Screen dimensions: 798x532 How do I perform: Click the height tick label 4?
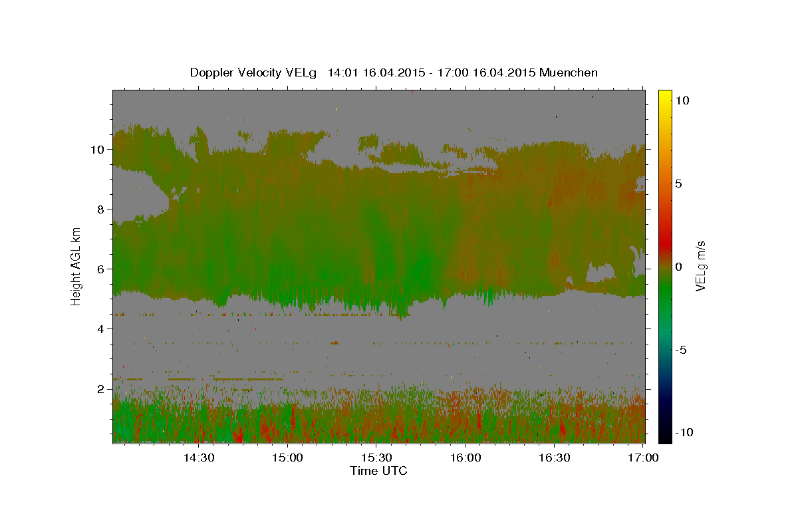point(100,329)
